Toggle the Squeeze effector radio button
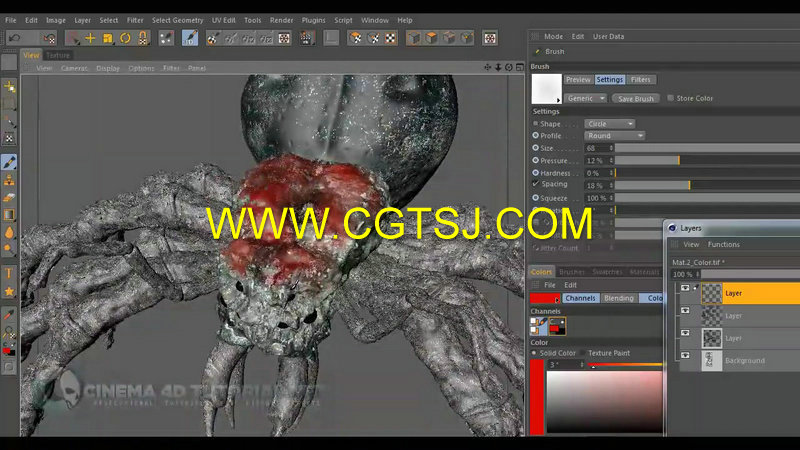 (535, 197)
